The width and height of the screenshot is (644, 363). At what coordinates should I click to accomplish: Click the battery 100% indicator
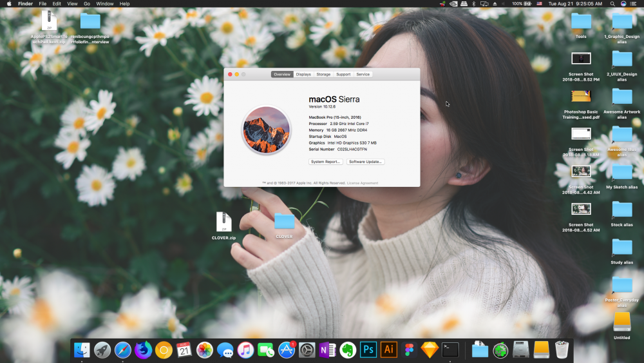[x=522, y=4]
